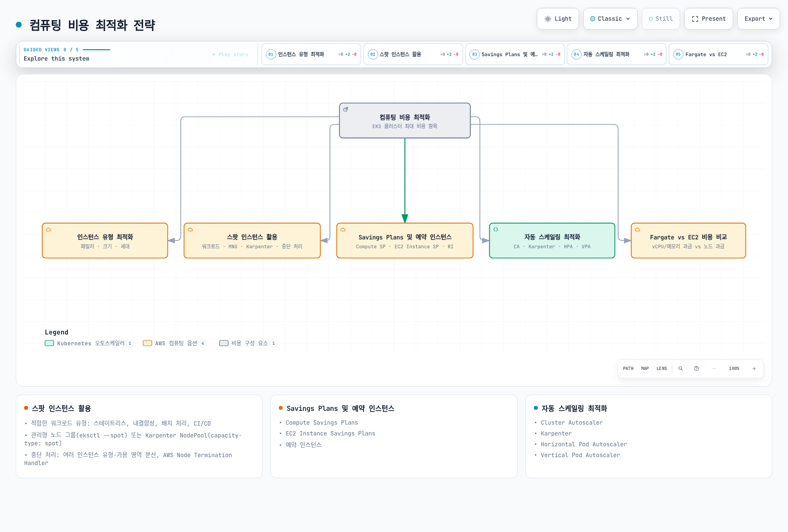Open the Classic style dropdown
The width and height of the screenshot is (788, 532).
pos(610,19)
